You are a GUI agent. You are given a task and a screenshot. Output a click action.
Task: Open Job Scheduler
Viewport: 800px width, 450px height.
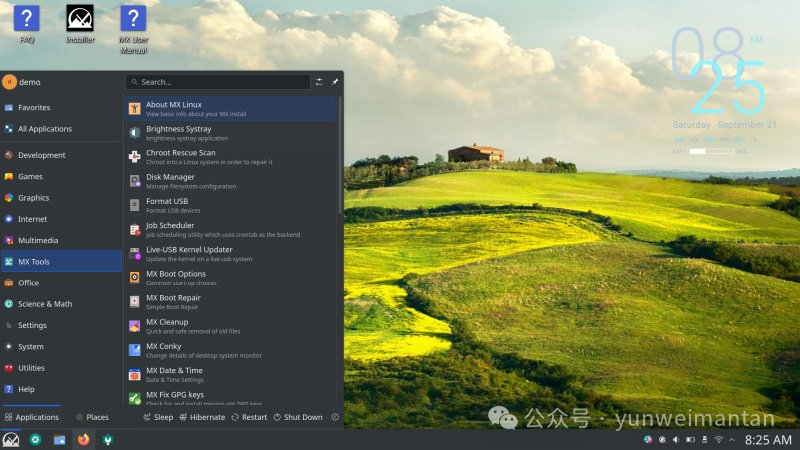[230, 230]
